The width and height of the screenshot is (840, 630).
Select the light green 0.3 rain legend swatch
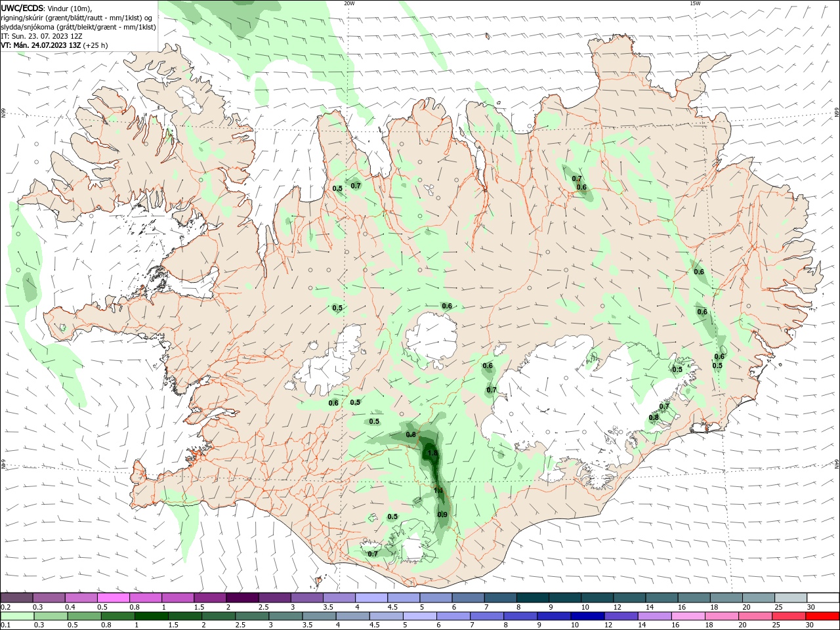click(51, 616)
